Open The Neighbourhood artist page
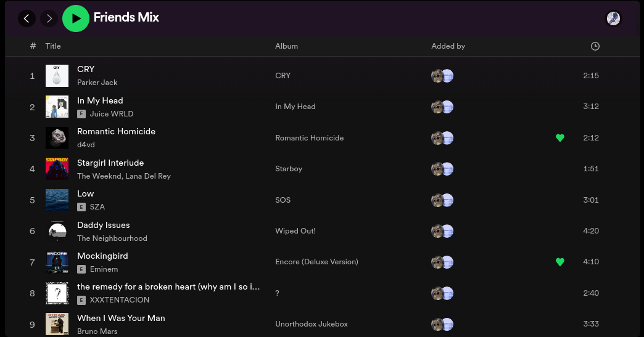This screenshot has width=644, height=337. pyautogui.click(x=112, y=238)
